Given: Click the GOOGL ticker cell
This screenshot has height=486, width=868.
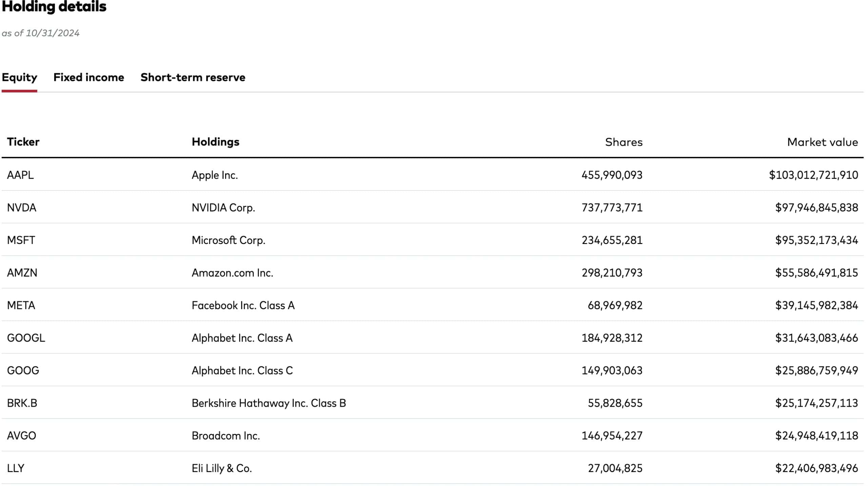Looking at the screenshot, I should point(26,338).
